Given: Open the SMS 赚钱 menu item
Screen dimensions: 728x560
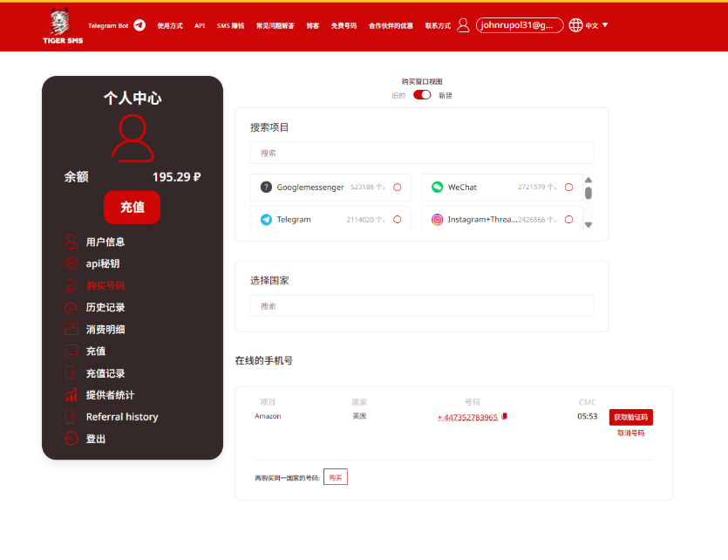Looking at the screenshot, I should click(230, 25).
